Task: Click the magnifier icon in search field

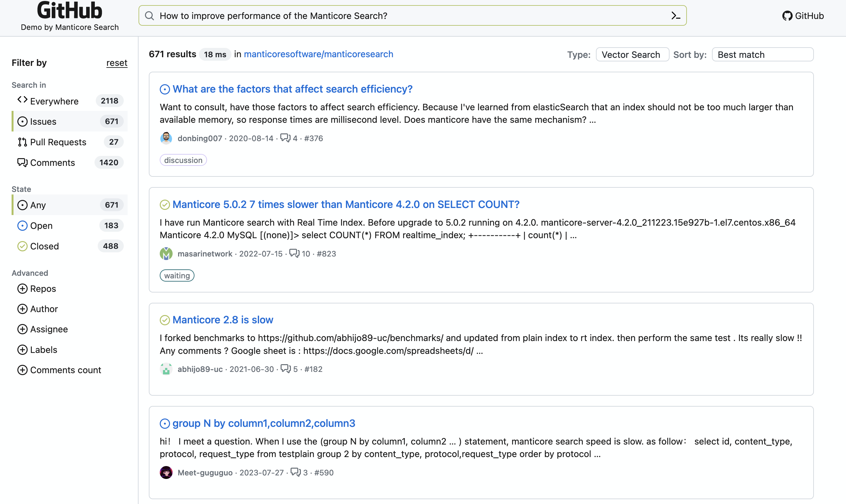Action: click(149, 16)
